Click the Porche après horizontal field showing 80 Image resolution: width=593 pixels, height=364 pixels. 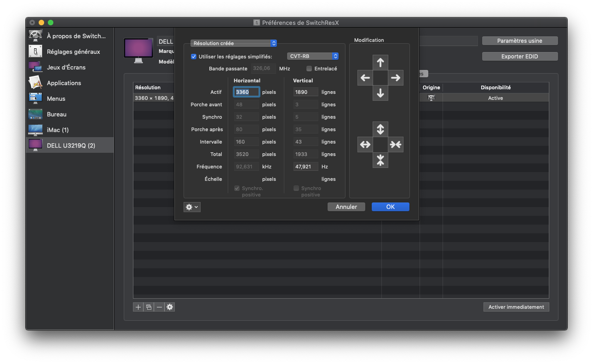click(247, 129)
